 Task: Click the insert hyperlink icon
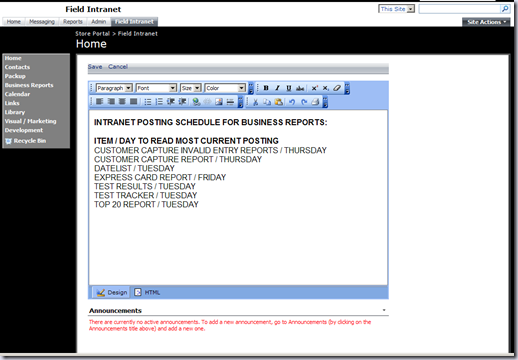click(196, 102)
